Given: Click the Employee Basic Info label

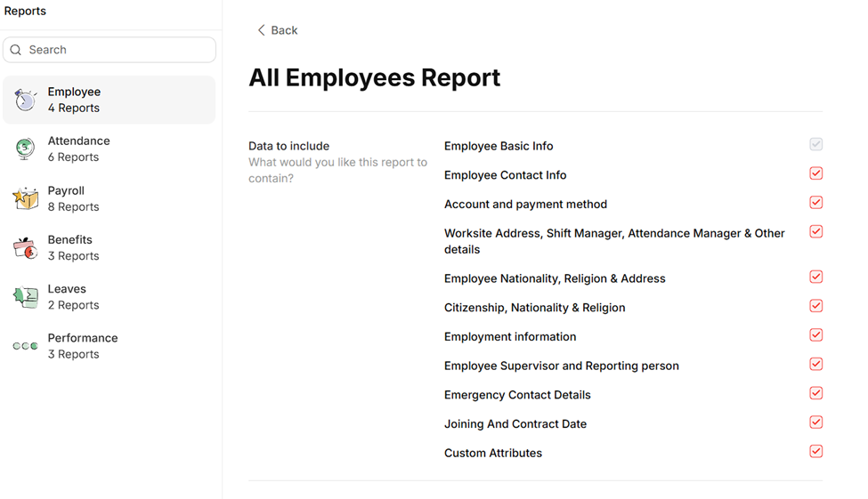Looking at the screenshot, I should click(499, 146).
